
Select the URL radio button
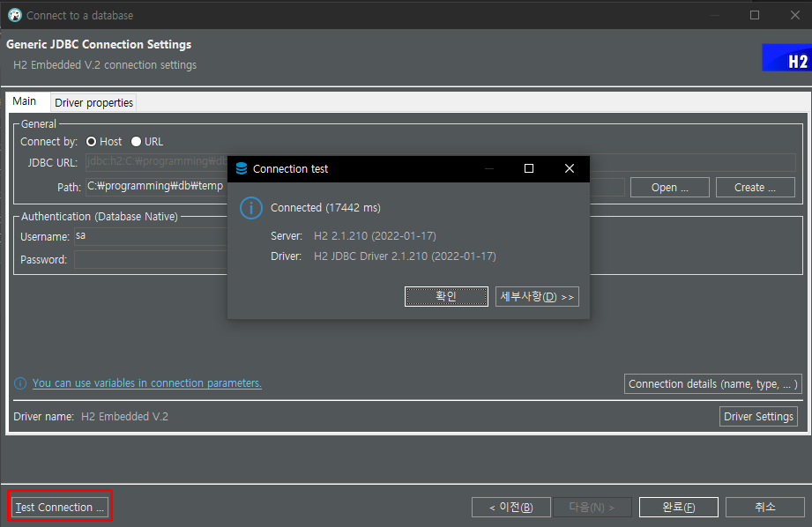tap(136, 141)
